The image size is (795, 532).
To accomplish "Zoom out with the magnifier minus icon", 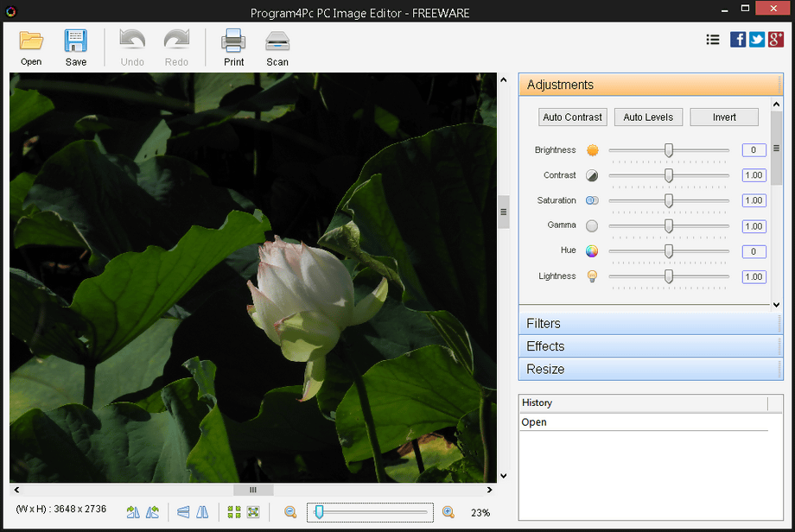I will pyautogui.click(x=290, y=512).
